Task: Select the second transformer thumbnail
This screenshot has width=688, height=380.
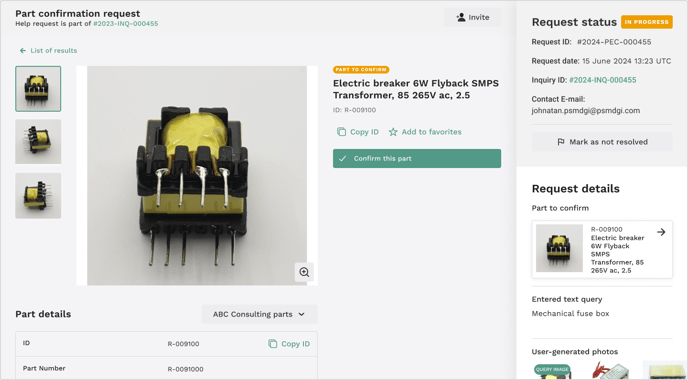Action: [38, 142]
